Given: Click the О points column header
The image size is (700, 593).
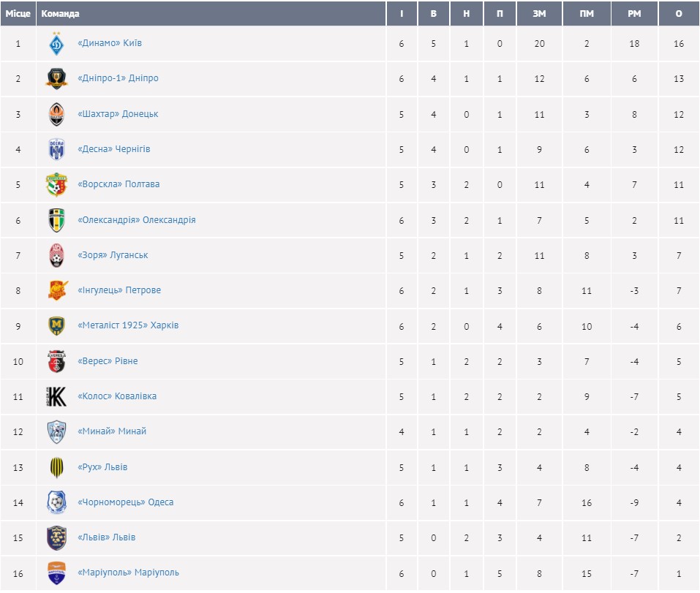Looking at the screenshot, I should pos(679,14).
